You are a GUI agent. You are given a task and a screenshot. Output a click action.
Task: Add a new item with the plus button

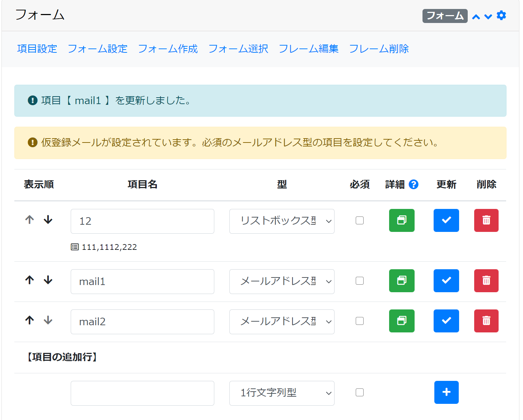[446, 392]
